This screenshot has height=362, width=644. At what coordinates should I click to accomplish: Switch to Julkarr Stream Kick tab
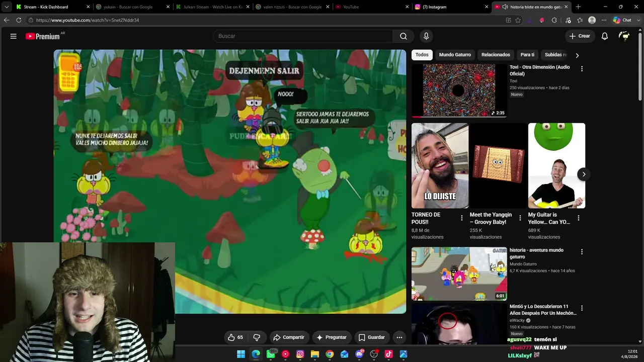click(212, 7)
